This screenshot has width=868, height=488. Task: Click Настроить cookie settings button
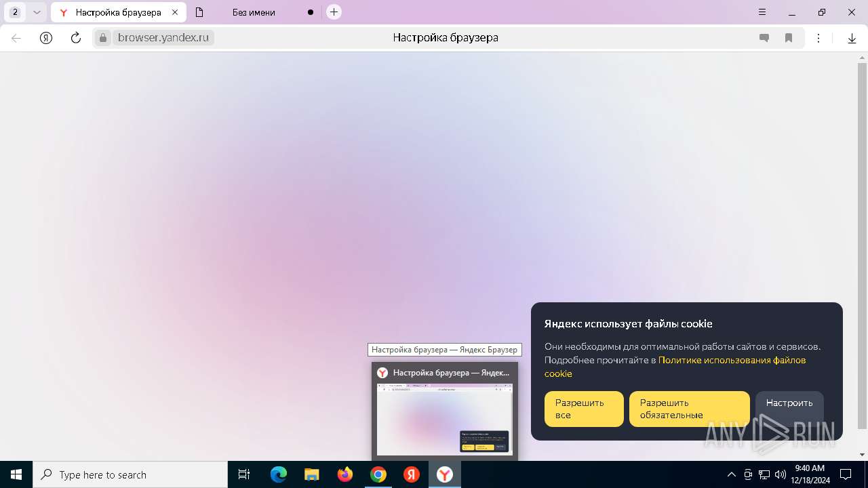[x=789, y=409]
